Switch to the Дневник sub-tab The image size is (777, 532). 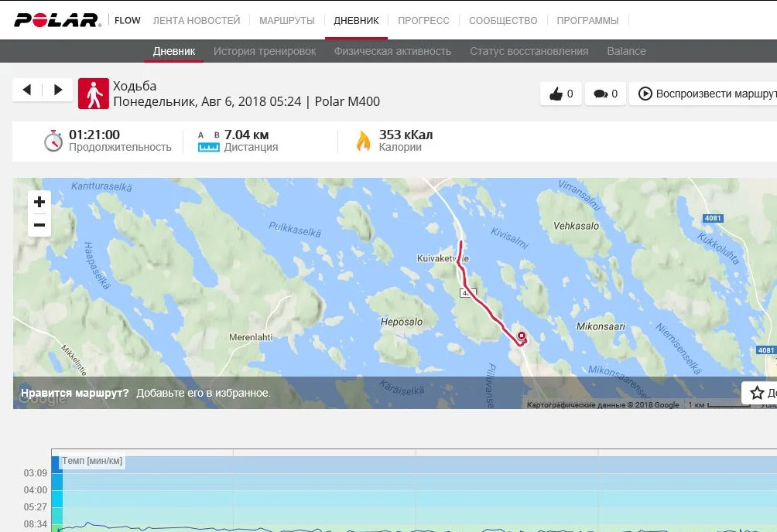[174, 51]
